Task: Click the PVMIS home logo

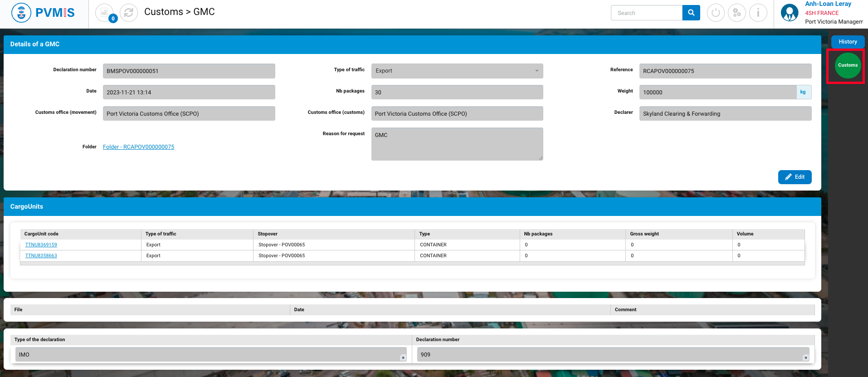Action: click(44, 13)
